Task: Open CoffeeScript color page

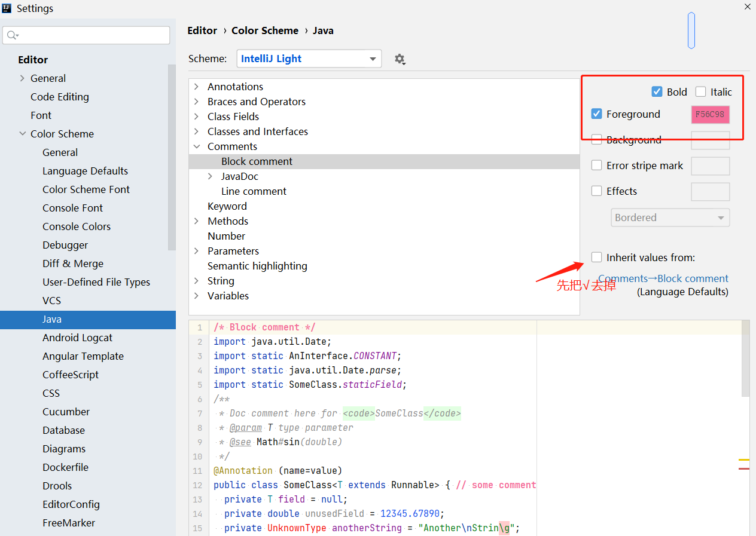Action: point(71,375)
